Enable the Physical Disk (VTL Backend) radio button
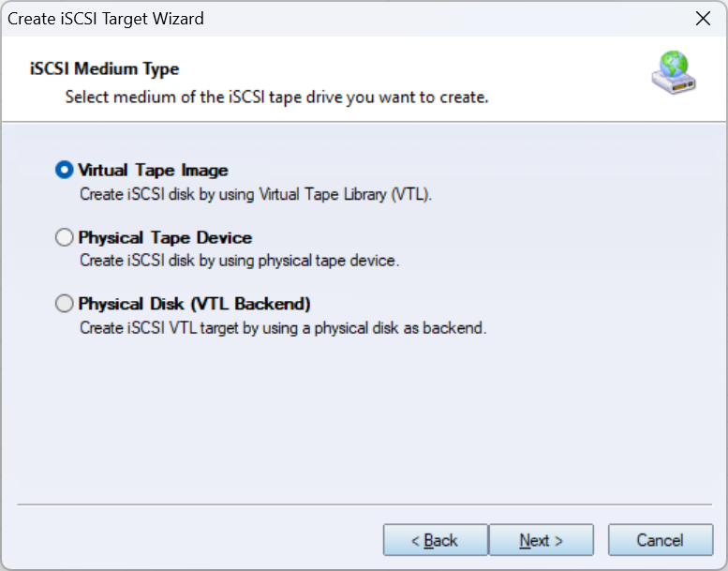Screen dimensions: 728x571 click(x=64, y=304)
